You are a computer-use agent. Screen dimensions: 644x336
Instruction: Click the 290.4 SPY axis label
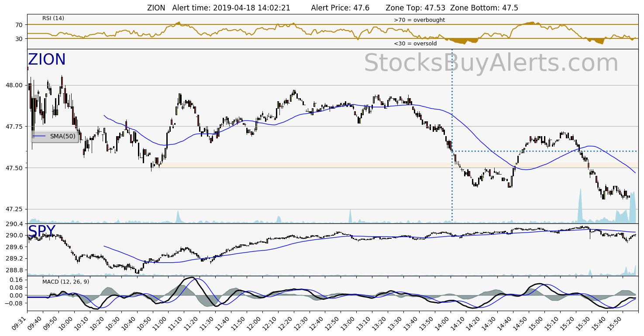[14, 224]
